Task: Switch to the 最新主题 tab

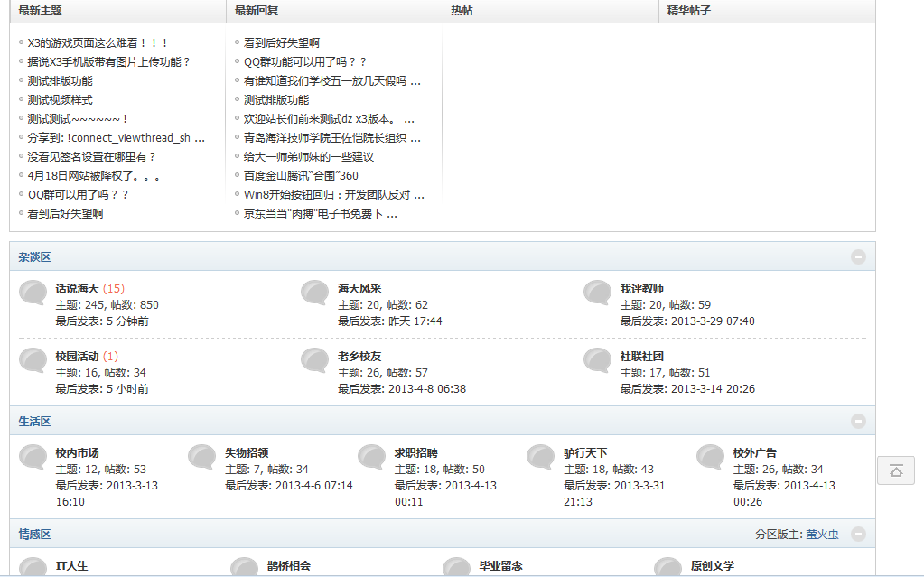Action: (x=40, y=11)
